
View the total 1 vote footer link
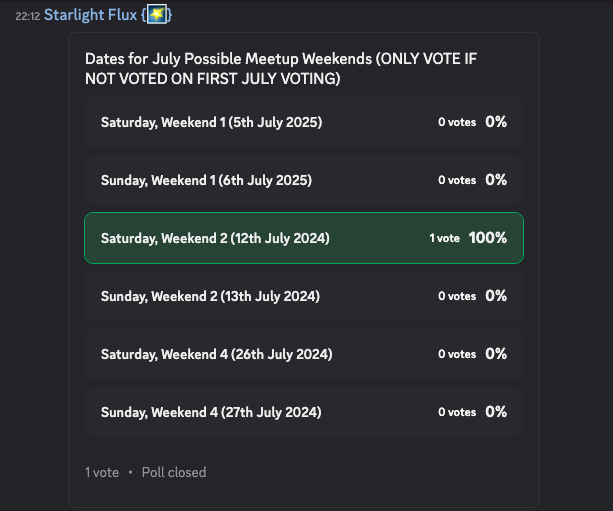(x=102, y=472)
